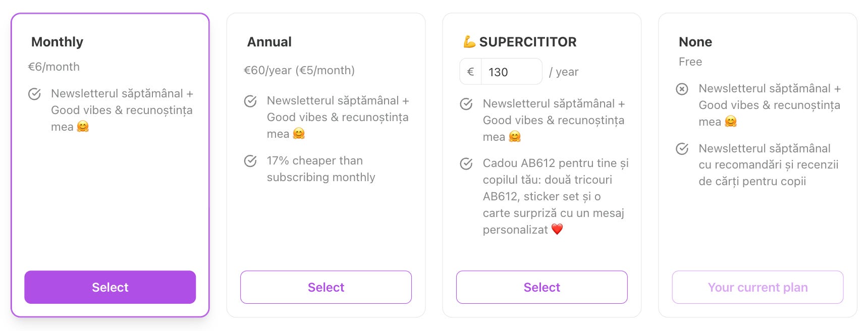
Task: Click the Annual plan title
Action: 269,42
